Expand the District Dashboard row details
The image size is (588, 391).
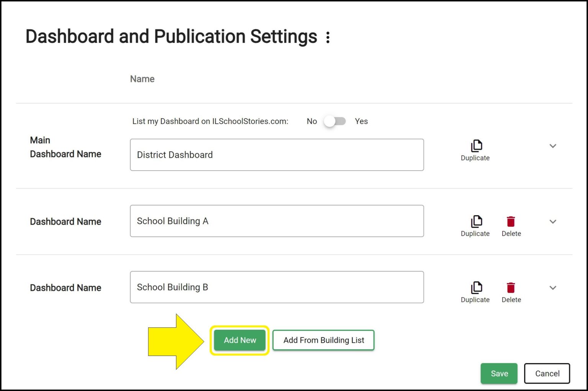pyautogui.click(x=553, y=146)
